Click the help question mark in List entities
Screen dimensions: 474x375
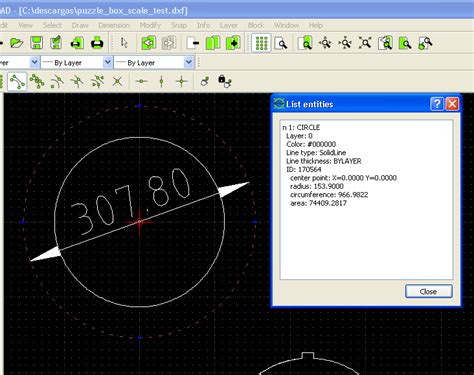pos(437,104)
